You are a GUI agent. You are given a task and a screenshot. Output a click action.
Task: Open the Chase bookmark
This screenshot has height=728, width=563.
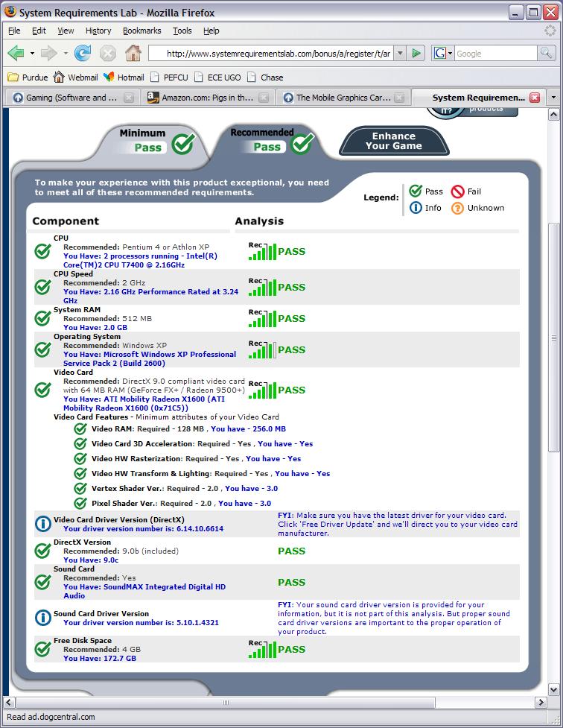coord(265,77)
